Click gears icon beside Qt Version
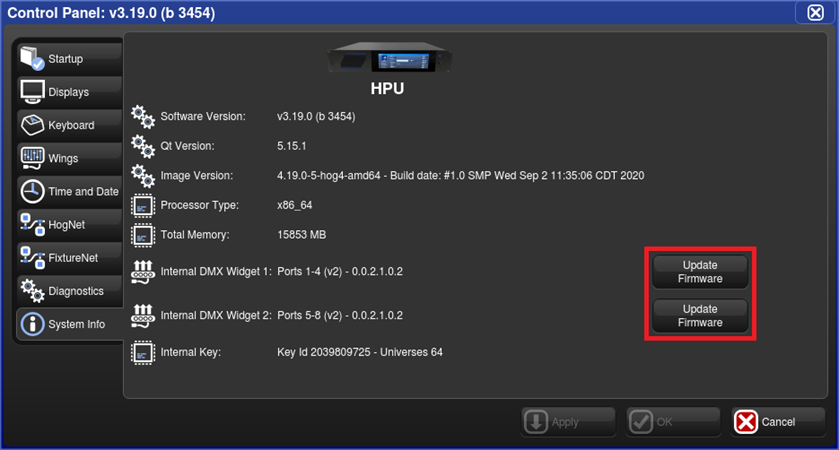839x450 pixels. point(143,146)
